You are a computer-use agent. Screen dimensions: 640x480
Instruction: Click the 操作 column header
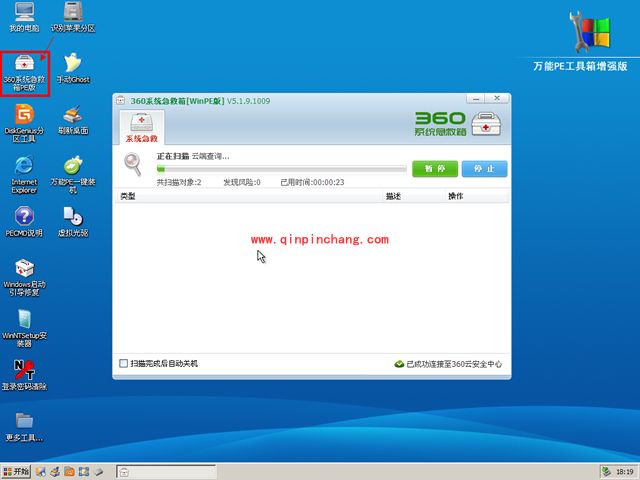pyautogui.click(x=456, y=196)
